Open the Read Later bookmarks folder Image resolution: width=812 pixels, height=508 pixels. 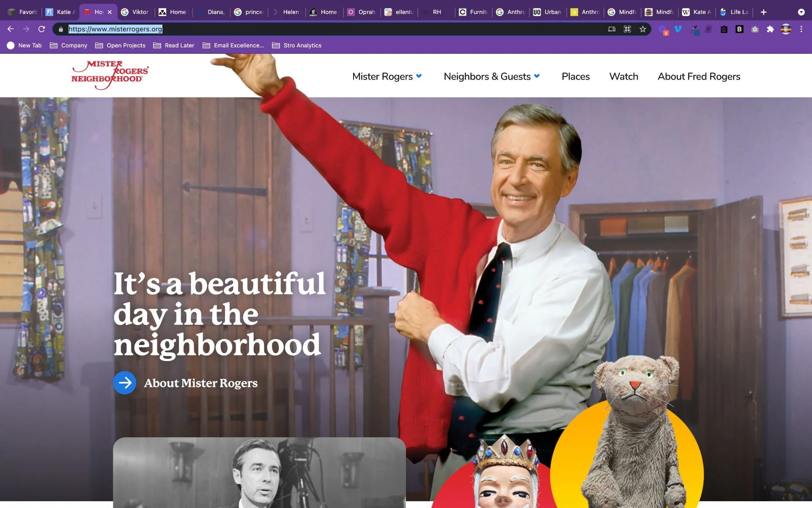tap(174, 45)
